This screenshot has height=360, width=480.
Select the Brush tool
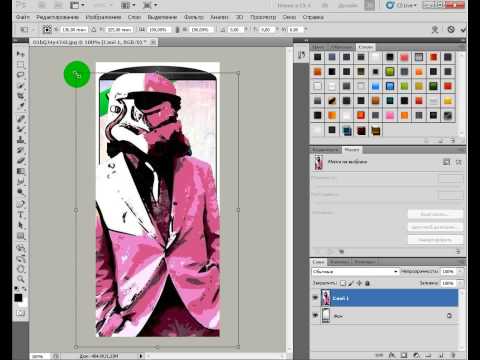pyautogui.click(x=20, y=129)
